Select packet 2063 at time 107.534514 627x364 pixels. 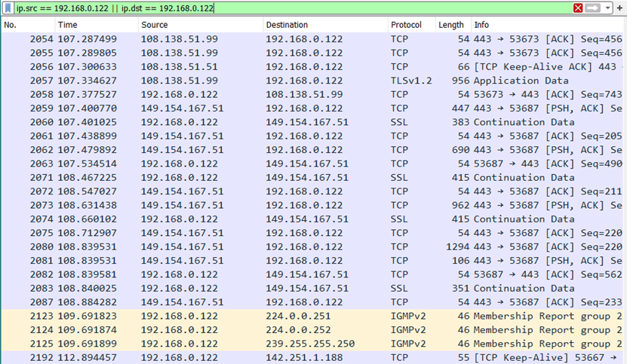tap(314, 164)
